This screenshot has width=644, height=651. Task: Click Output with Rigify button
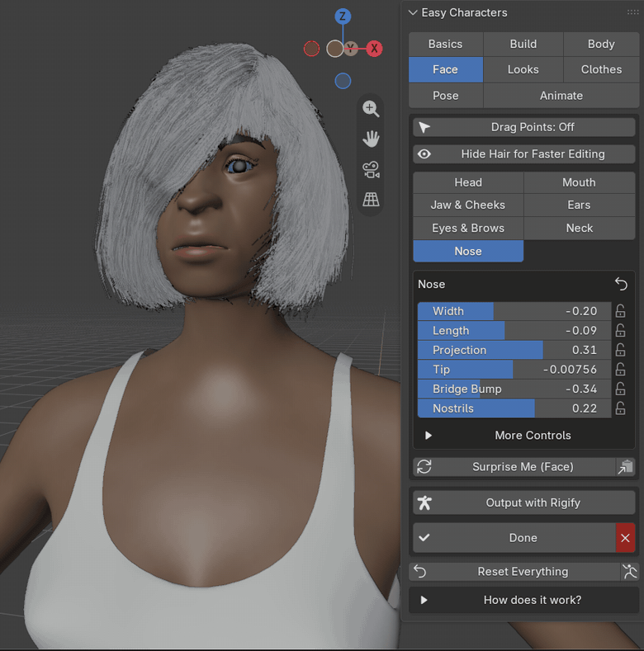tap(524, 502)
